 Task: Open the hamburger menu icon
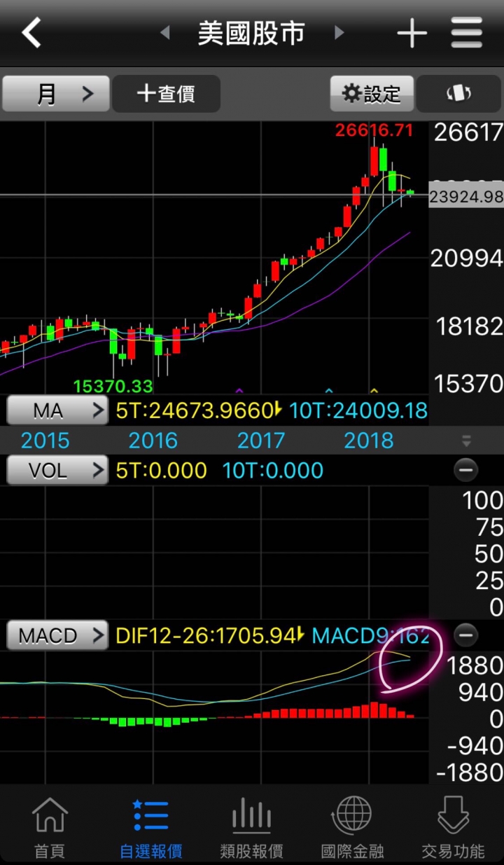click(467, 33)
